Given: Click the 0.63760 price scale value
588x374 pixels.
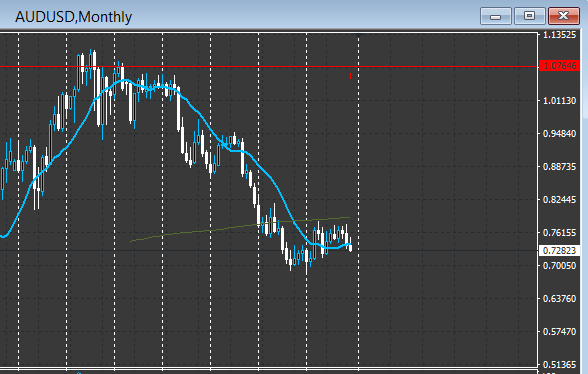Looking at the screenshot, I should tap(560, 299).
